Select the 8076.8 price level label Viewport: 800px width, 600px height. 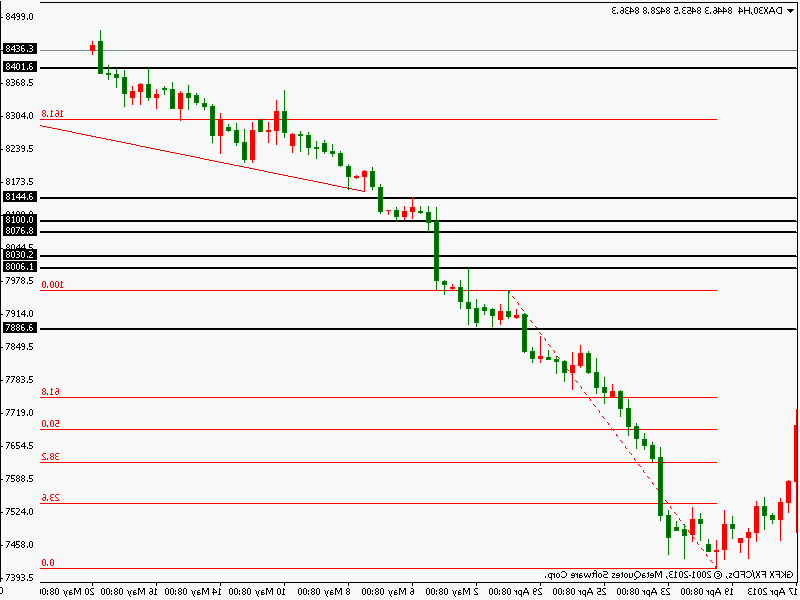pyautogui.click(x=19, y=231)
